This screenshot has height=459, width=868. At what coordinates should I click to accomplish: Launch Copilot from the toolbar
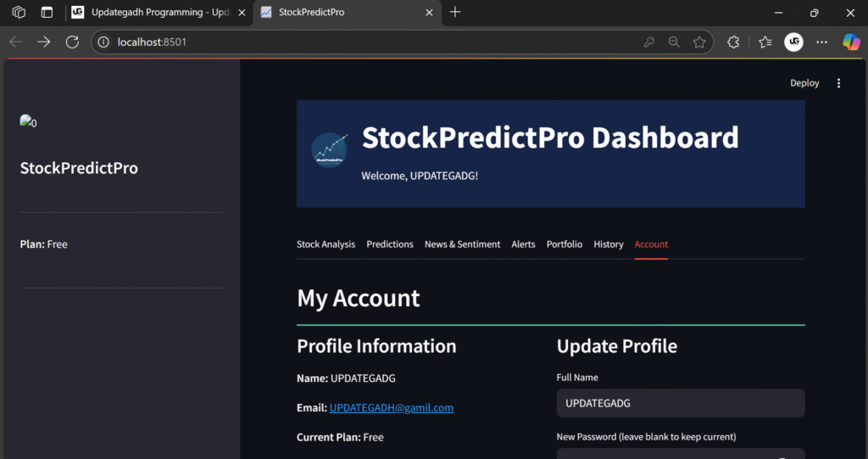click(851, 42)
